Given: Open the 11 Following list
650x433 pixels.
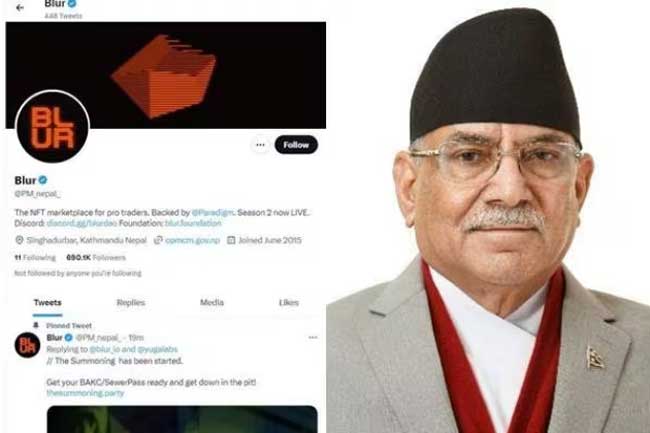Looking at the screenshot, I should pyautogui.click(x=35, y=257).
